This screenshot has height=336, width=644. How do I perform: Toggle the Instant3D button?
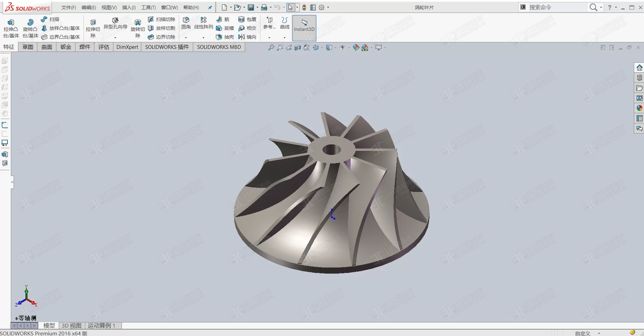coord(304,28)
